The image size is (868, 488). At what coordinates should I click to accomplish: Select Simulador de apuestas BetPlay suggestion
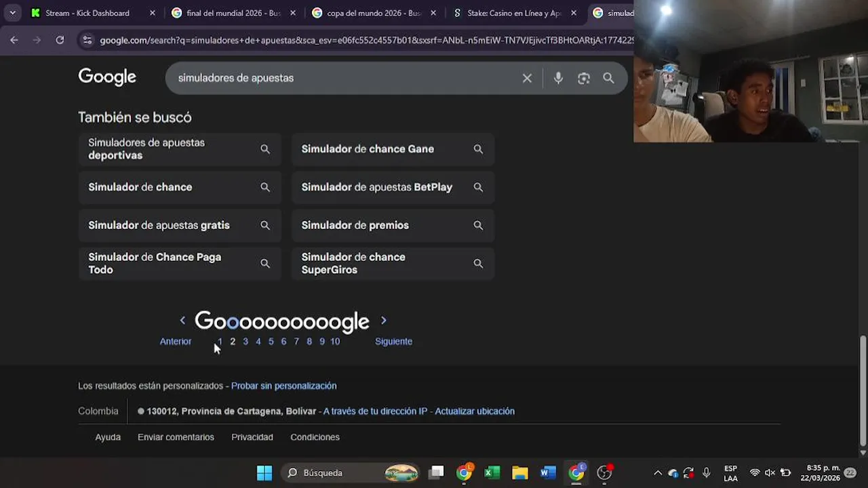pos(393,187)
